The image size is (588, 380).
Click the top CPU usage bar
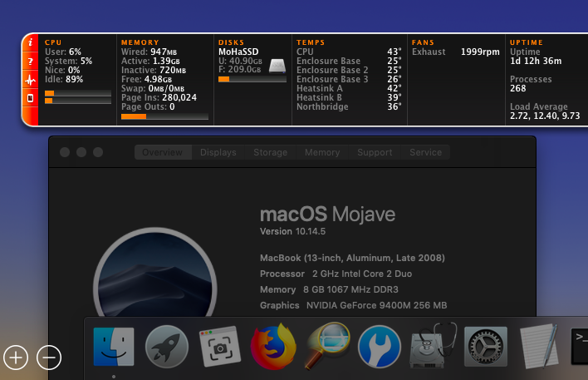click(x=78, y=93)
